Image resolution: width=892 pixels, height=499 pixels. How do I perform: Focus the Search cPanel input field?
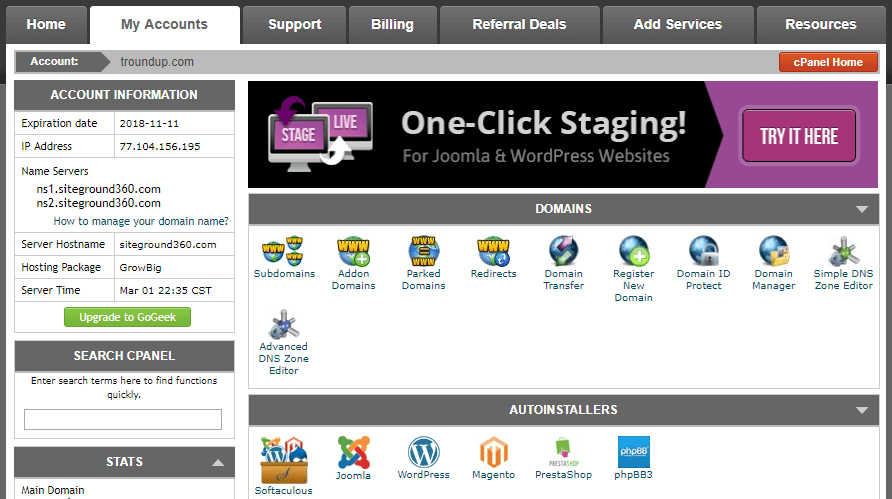click(x=123, y=419)
